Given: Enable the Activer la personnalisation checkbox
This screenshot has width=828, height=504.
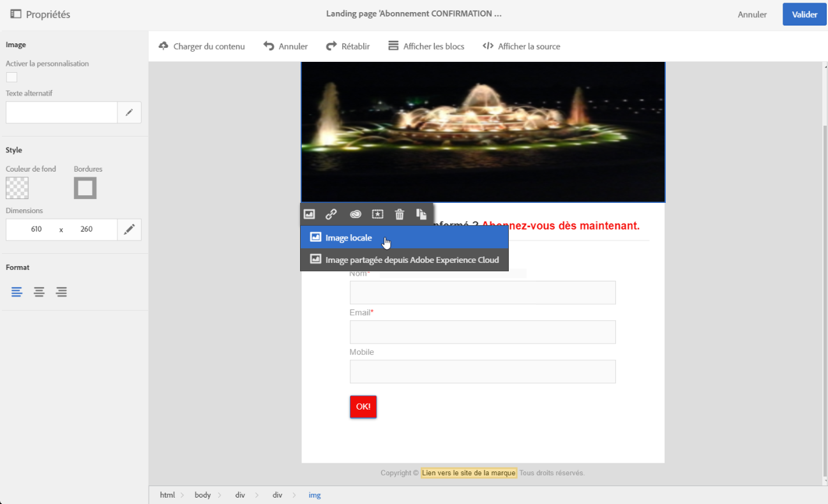Looking at the screenshot, I should (x=11, y=77).
